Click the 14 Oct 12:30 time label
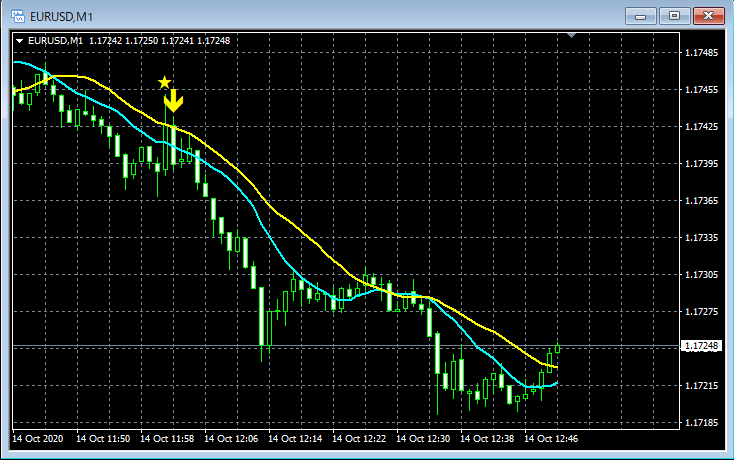This screenshot has height=460, width=734. (x=423, y=439)
